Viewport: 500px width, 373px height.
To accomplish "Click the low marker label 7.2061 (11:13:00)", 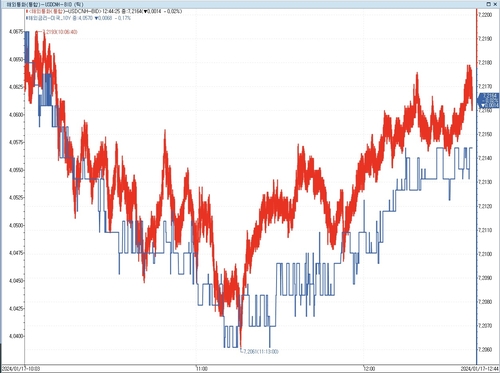I will coord(261,352).
